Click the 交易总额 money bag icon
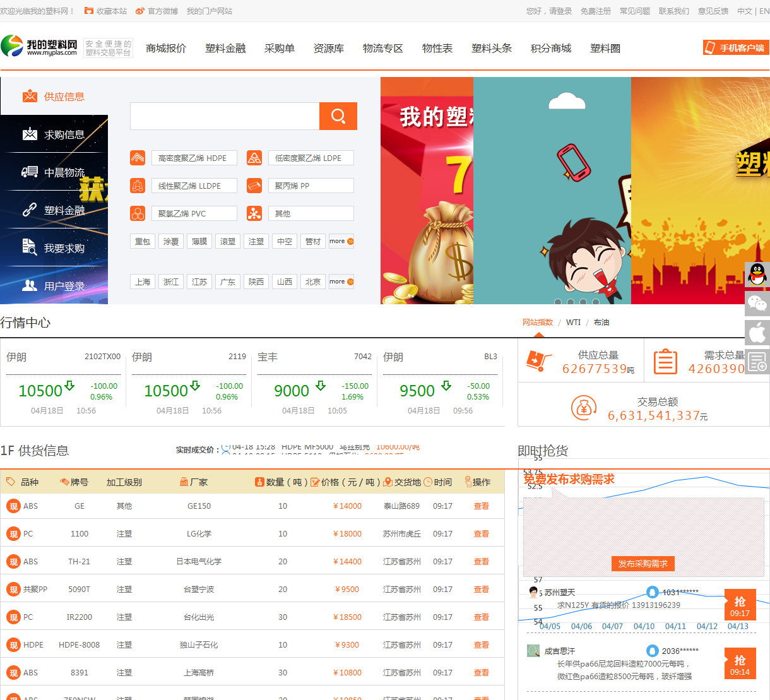The image size is (770, 700). coord(583,408)
